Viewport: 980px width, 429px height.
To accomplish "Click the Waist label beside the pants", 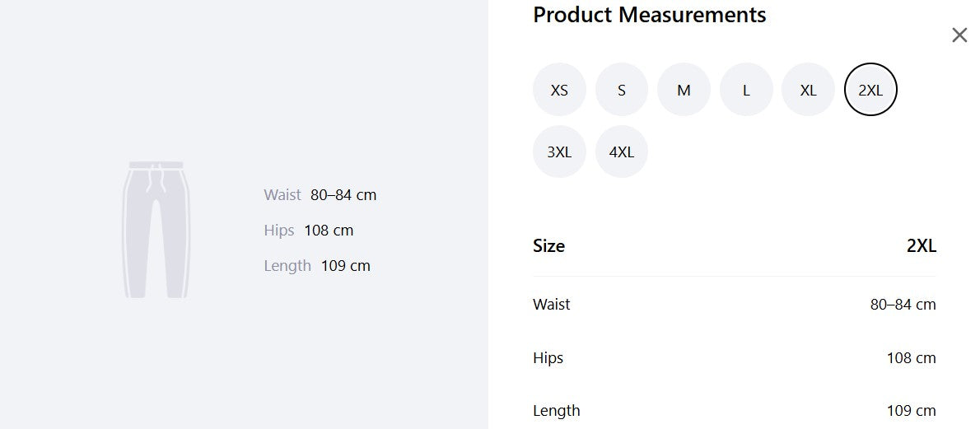I will coord(282,194).
